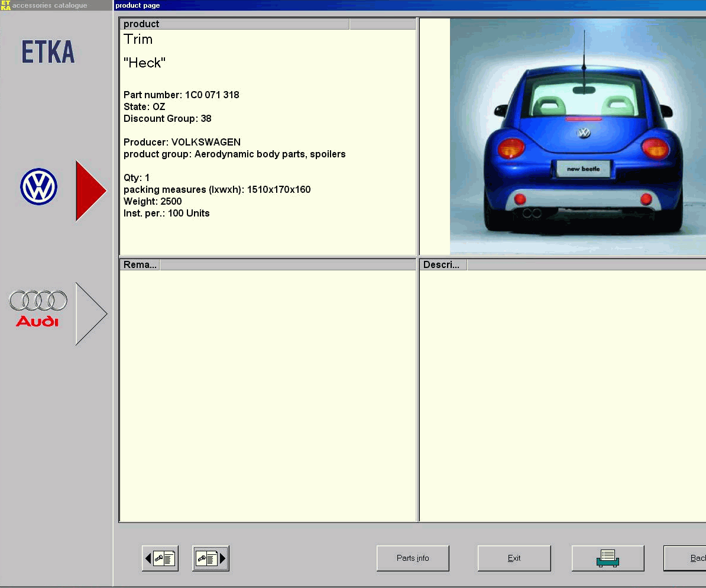Click the 'Rema...' column header
This screenshot has height=588, width=706.
pos(140,264)
